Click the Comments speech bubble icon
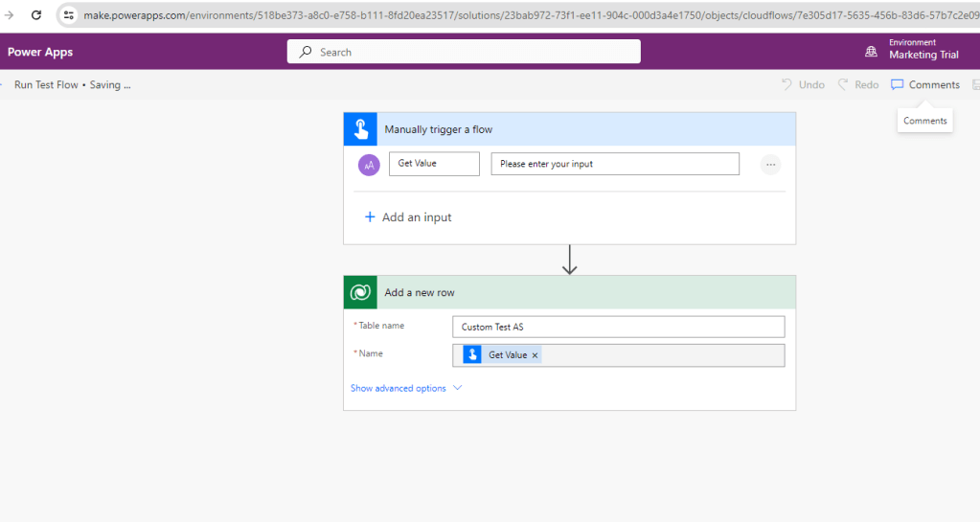The image size is (980, 522). [897, 84]
